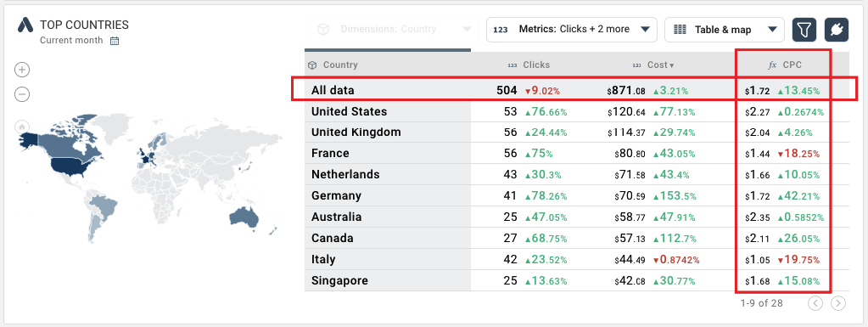Sort table by CPC column header
Screen dimensions: 868x327
792,65
